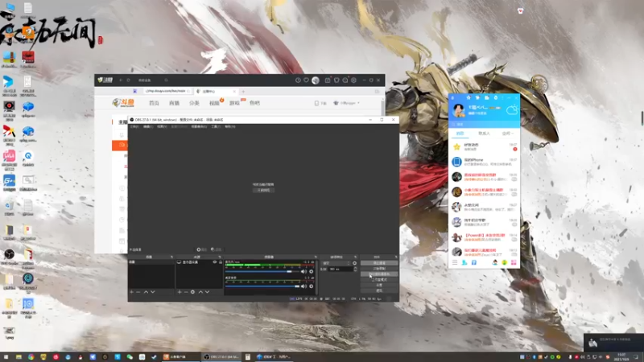The height and width of the screenshot is (362, 644).
Task: Open QQ main menu at bottom left
Action: point(455,262)
